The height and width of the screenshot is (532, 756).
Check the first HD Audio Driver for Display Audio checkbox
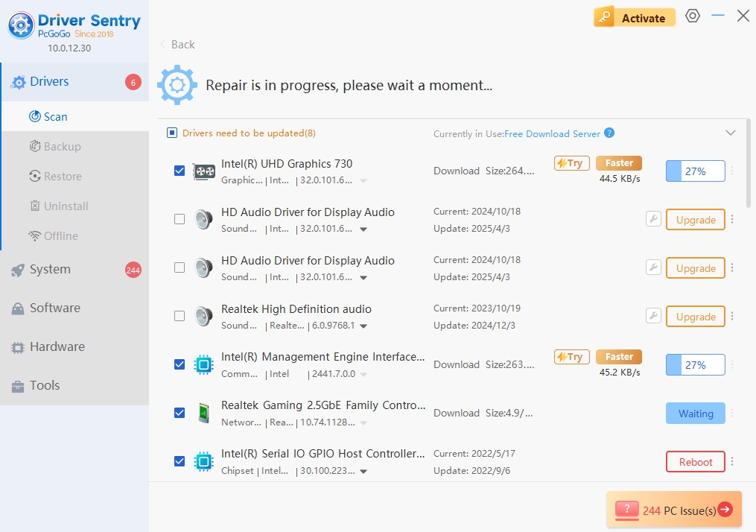(180, 219)
